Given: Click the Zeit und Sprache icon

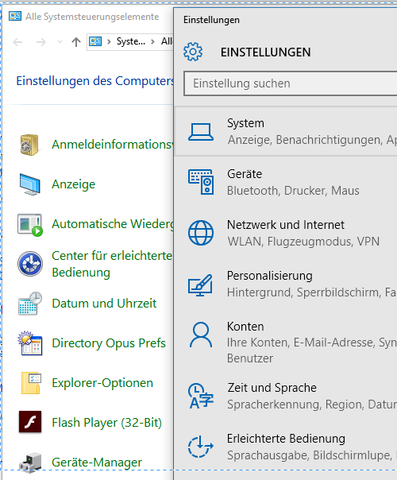Looking at the screenshot, I should tap(201, 396).
